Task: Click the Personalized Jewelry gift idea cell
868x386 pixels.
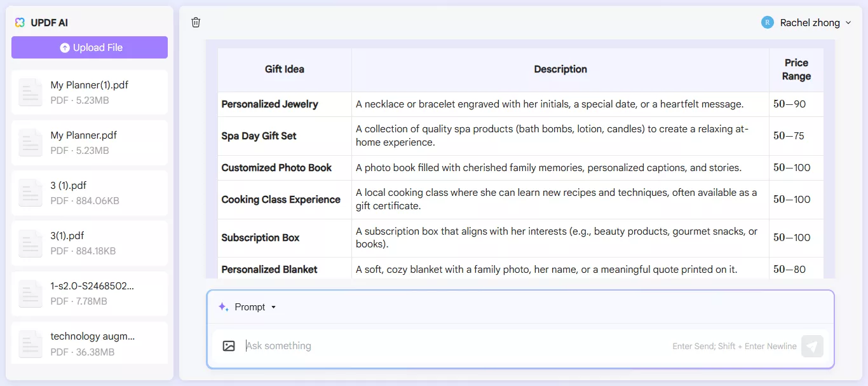Action: pyautogui.click(x=270, y=104)
